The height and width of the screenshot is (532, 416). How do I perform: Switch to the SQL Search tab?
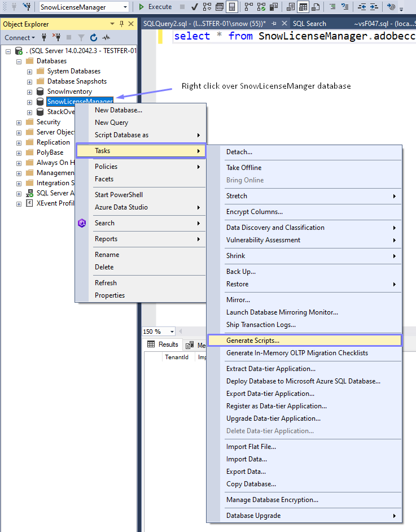point(309,24)
